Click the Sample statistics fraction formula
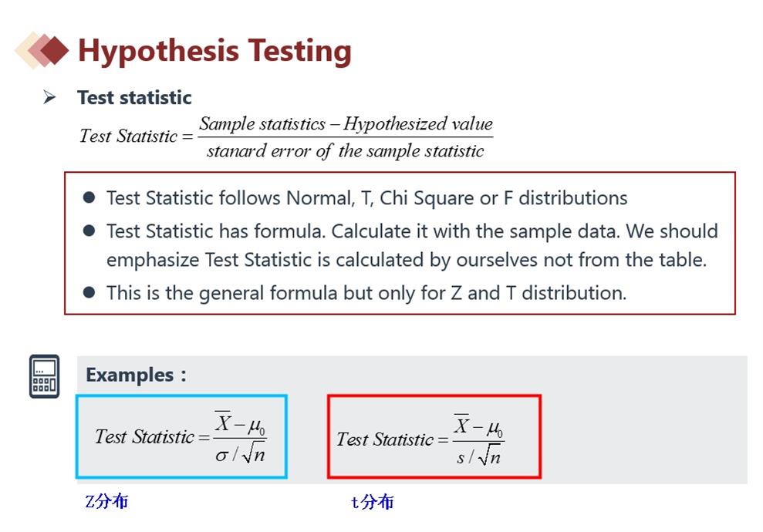The width and height of the screenshot is (763, 532). [x=287, y=137]
